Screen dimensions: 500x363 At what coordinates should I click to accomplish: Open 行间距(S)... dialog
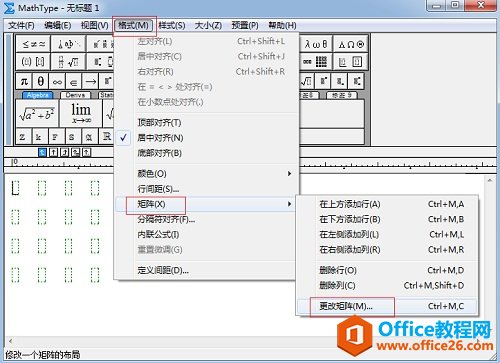[205, 189]
